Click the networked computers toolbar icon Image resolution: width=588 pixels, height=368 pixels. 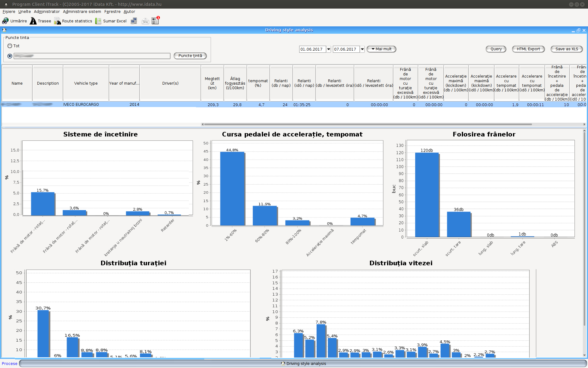pyautogui.click(x=134, y=21)
